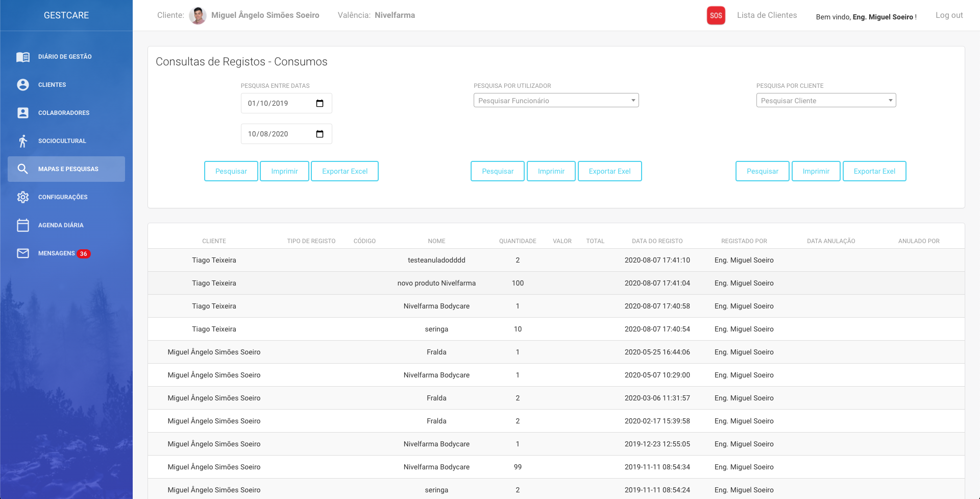
Task: Click Fralda in the 2020-02-17 15:39:58 row
Action: [x=436, y=421]
